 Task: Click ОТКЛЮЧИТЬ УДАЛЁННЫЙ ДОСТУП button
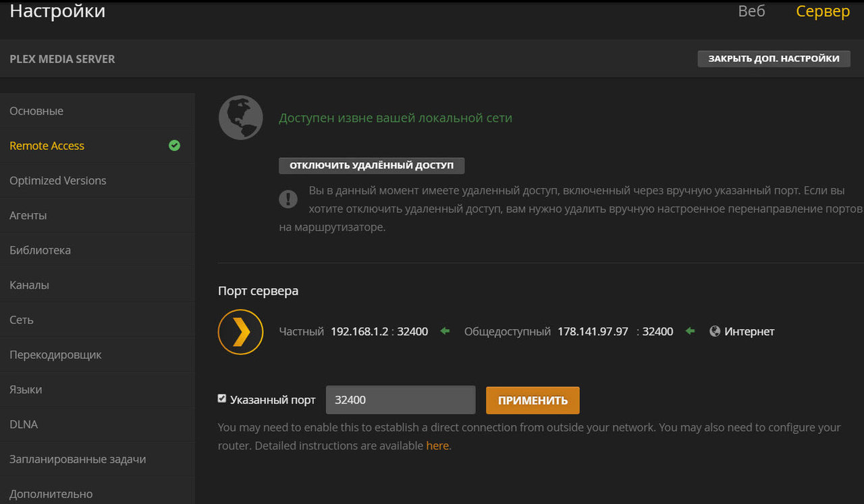click(x=371, y=166)
